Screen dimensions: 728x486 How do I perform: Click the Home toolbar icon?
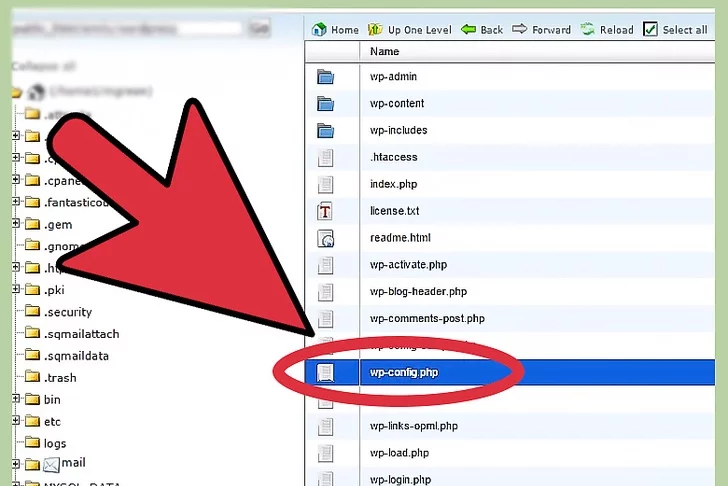(320, 29)
